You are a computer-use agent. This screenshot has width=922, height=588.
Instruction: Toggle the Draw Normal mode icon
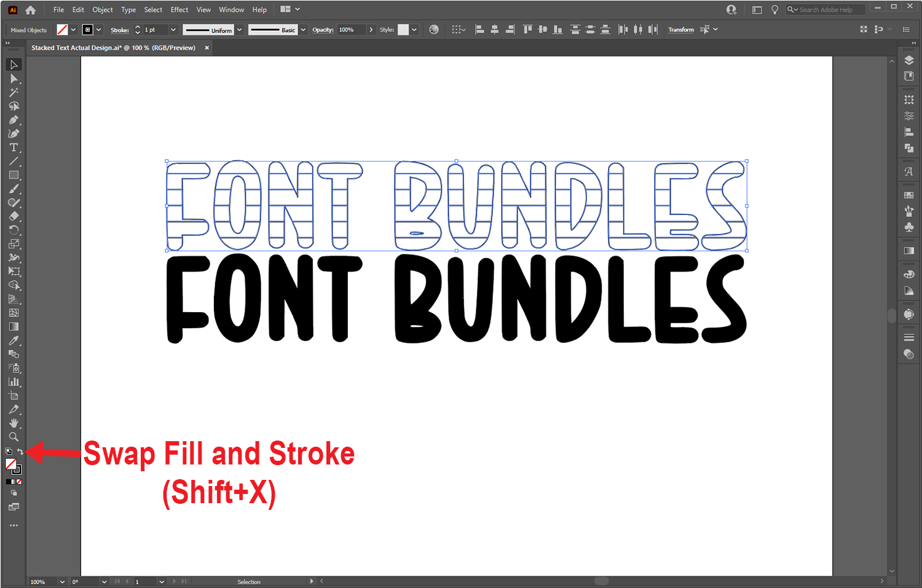14,493
